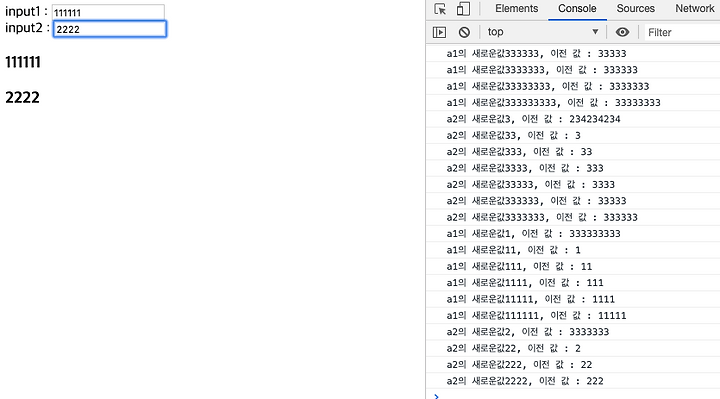Create live expression with eye icon
720x399 pixels.
622,32
